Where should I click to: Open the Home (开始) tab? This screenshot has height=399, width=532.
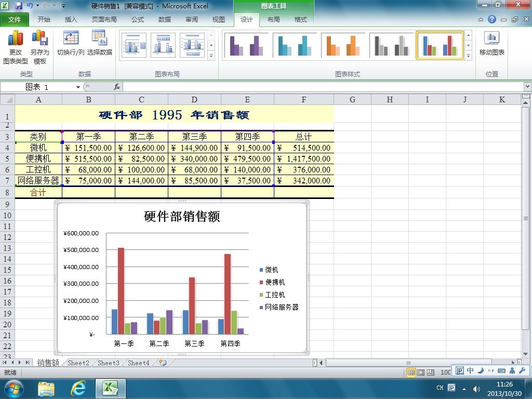tap(44, 20)
